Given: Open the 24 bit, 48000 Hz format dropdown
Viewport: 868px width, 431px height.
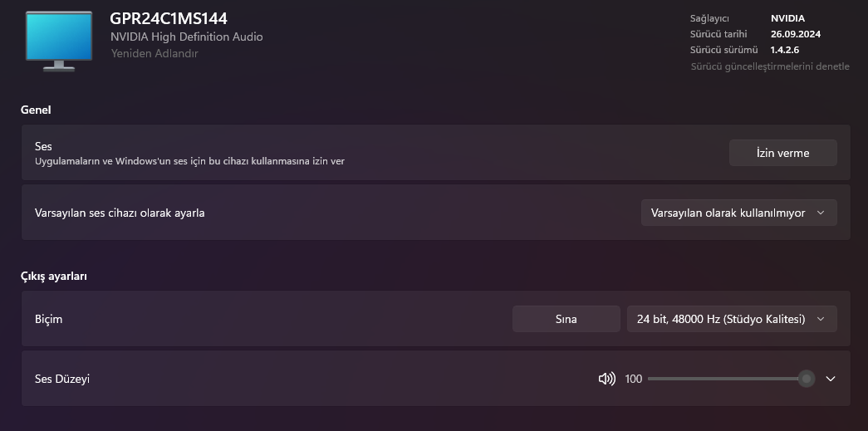Looking at the screenshot, I should (x=731, y=319).
